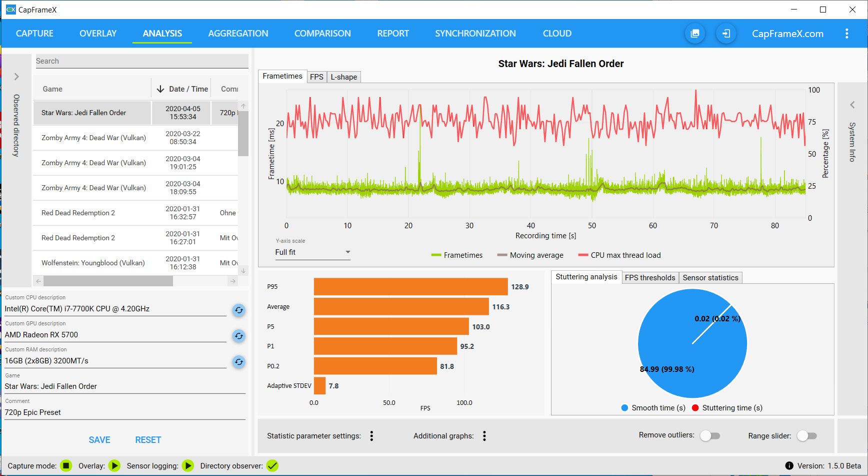Image resolution: width=868 pixels, height=476 pixels.
Task: Select Red Dead Redemption 2 record at 16:32:57
Action: 135,213
